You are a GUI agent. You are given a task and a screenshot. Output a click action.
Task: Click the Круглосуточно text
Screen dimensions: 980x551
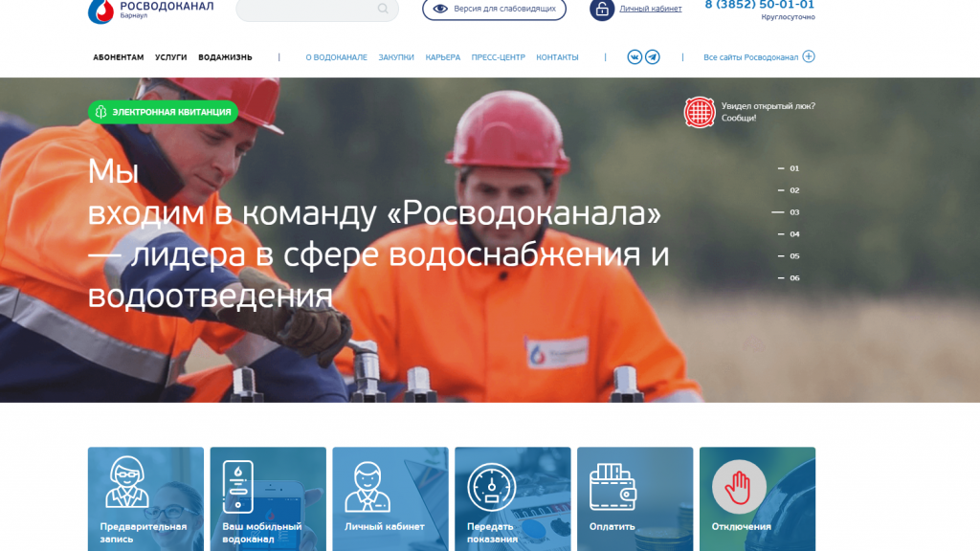[x=789, y=17]
